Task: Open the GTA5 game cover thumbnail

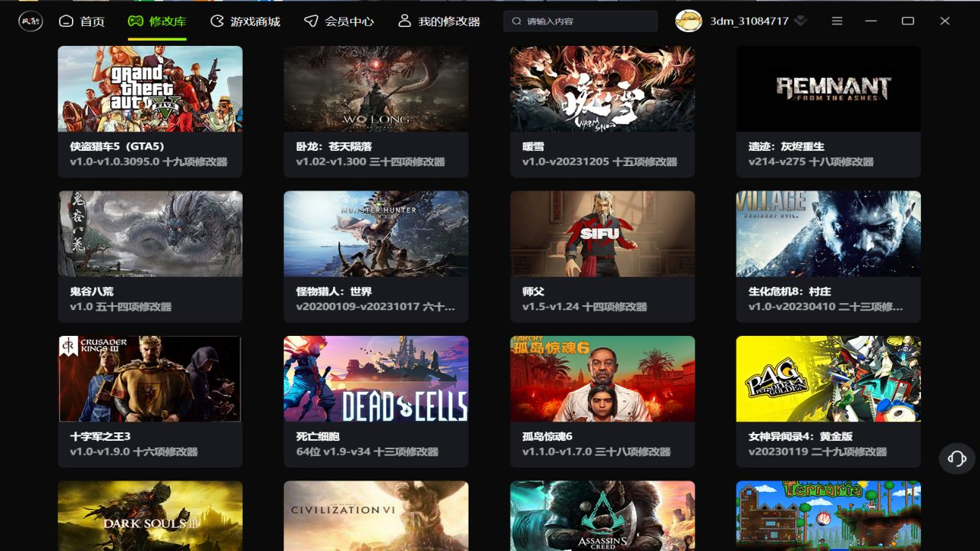Action: (150, 89)
